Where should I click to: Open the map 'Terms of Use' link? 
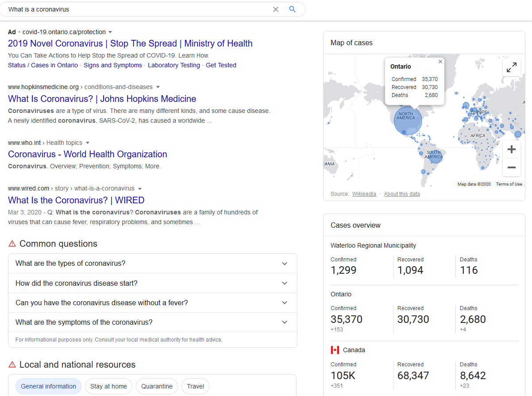tap(509, 184)
